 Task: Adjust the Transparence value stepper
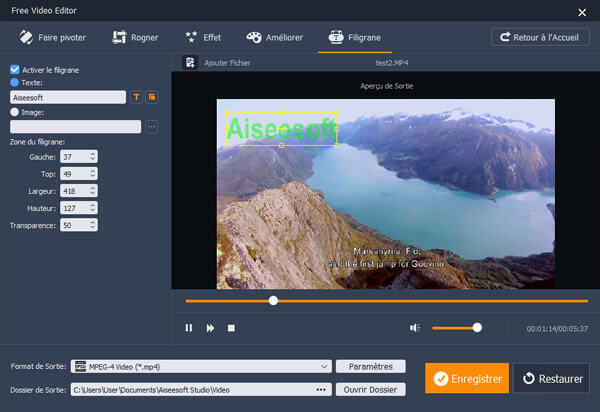coord(93,225)
